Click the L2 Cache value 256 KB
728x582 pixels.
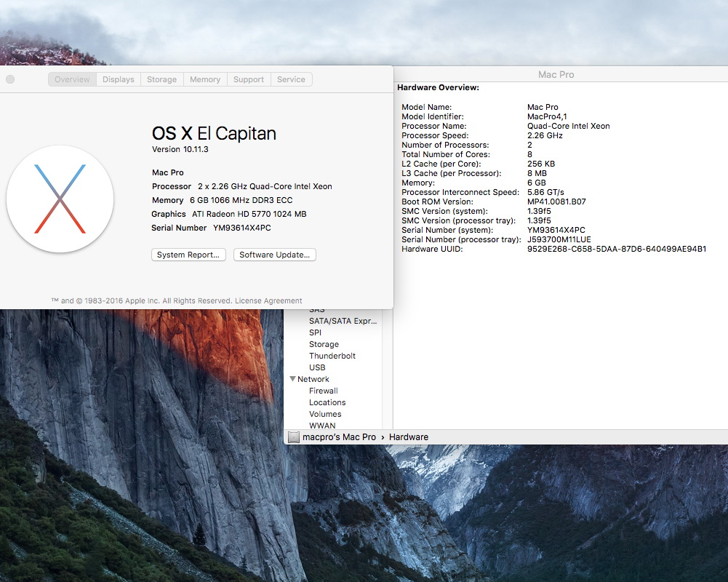click(x=541, y=164)
